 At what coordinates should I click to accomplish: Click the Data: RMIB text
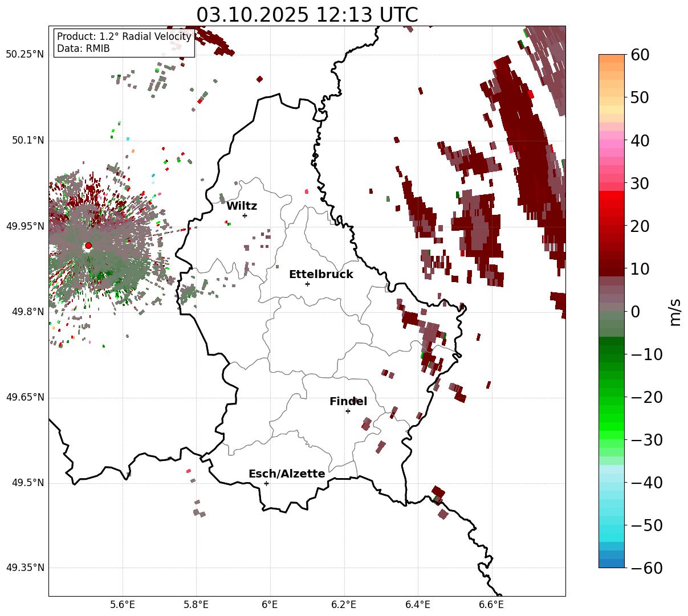coord(83,48)
